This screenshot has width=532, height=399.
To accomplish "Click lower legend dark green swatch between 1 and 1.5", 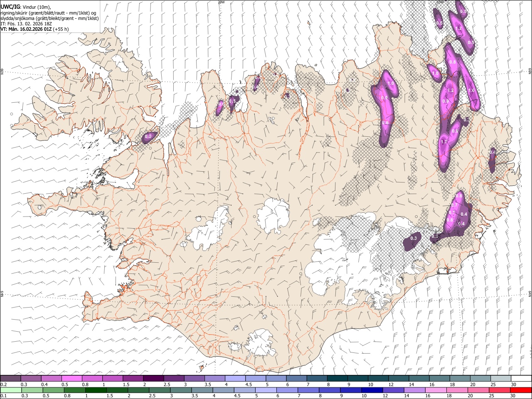I will [96, 390].
